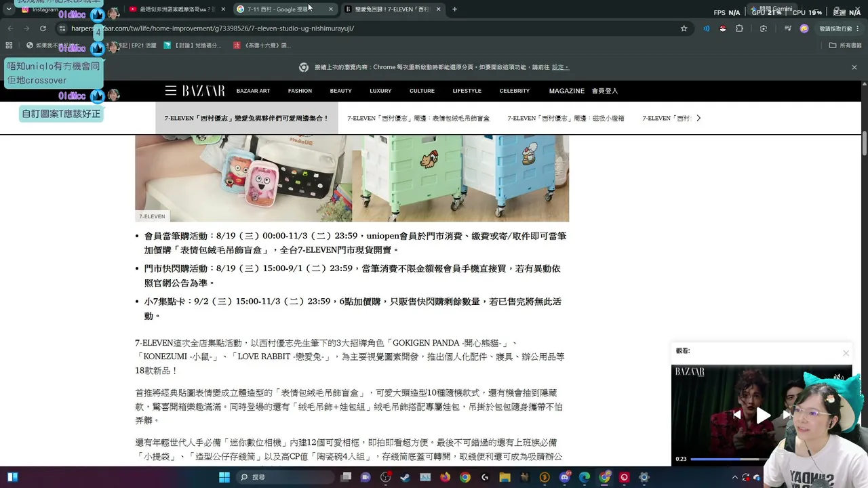868x488 pixels.
Task: Dismiss the Chrome restore-tabs notification bar
Action: [854, 67]
